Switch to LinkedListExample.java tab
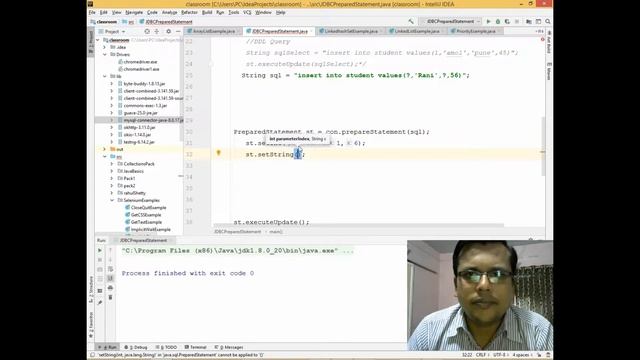This screenshot has width=640, height=360. coord(416,31)
